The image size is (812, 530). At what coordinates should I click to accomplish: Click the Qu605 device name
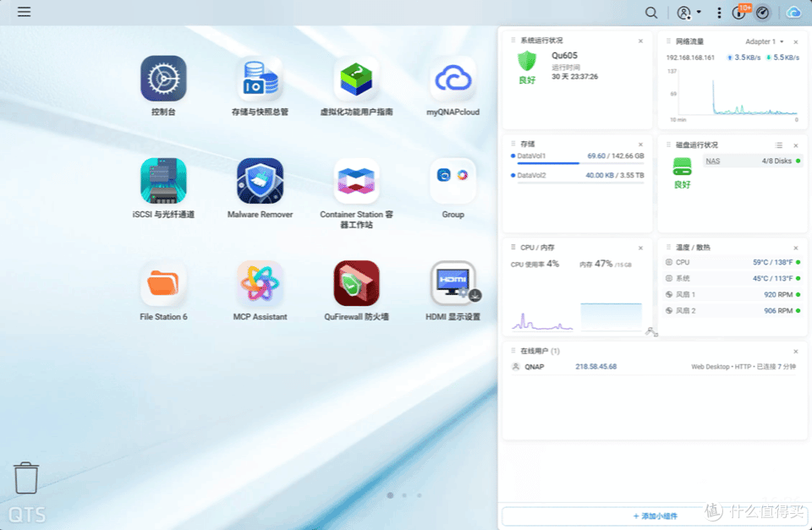[564, 56]
